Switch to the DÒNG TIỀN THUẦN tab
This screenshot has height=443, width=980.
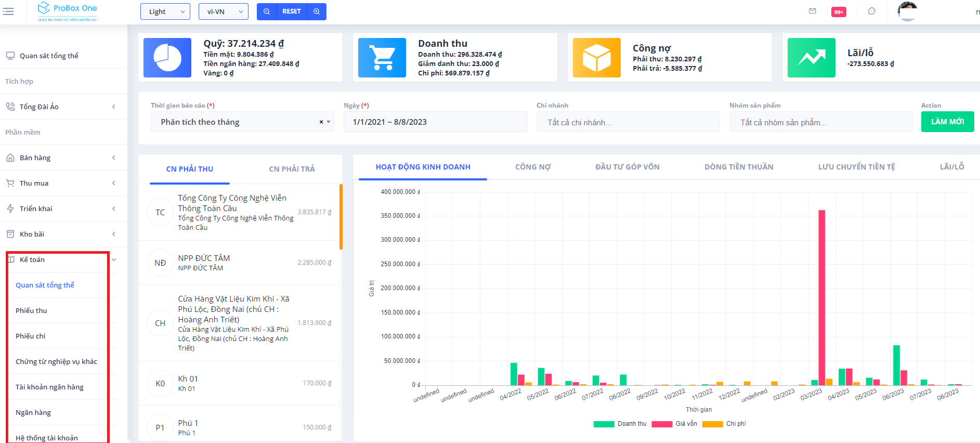[739, 167]
